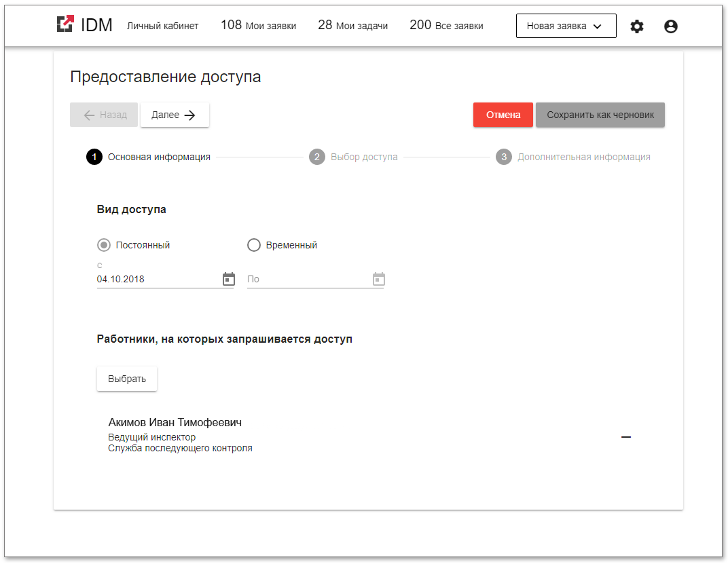Image resolution: width=728 pixels, height=566 pixels.
Task: View Все заявки list
Action: pyautogui.click(x=447, y=25)
